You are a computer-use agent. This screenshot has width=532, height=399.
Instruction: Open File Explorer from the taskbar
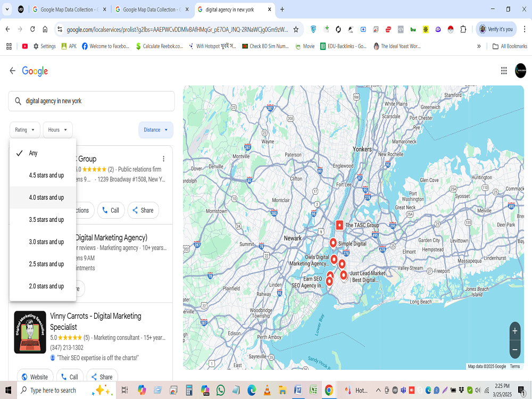point(282,390)
